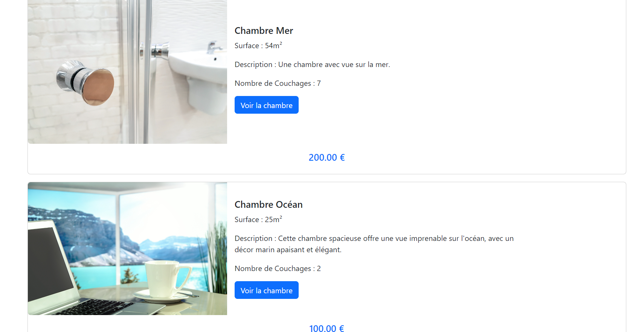
Task: Click the 100.00 € price
Action: 327,328
